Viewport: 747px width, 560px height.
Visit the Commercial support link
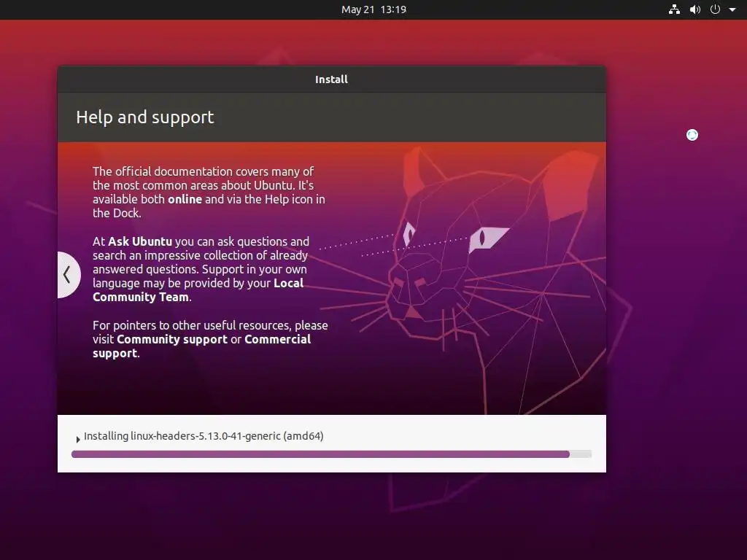[201, 346]
